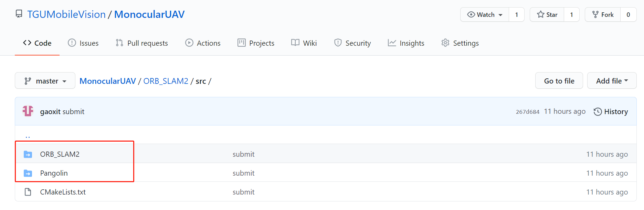Star this repository

click(547, 14)
